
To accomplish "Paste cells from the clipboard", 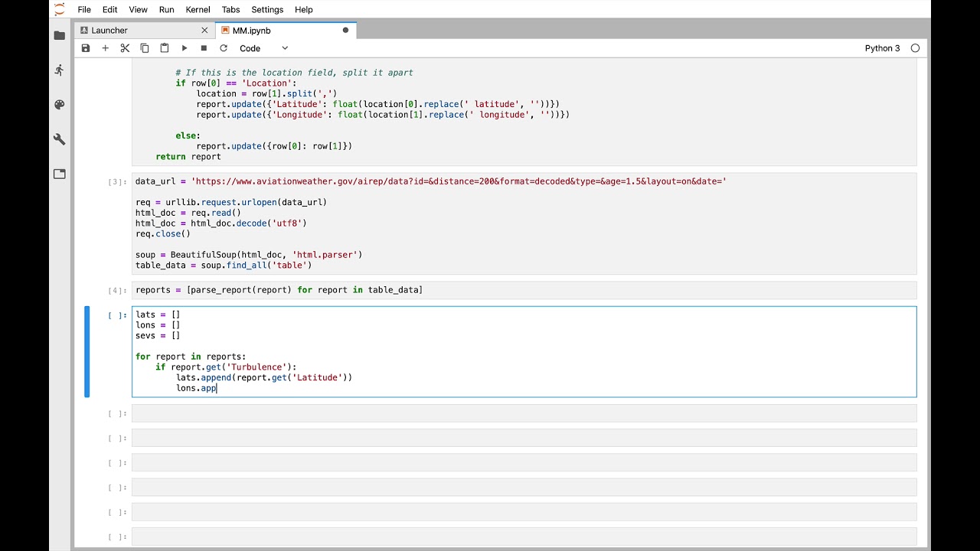I will [x=165, y=48].
